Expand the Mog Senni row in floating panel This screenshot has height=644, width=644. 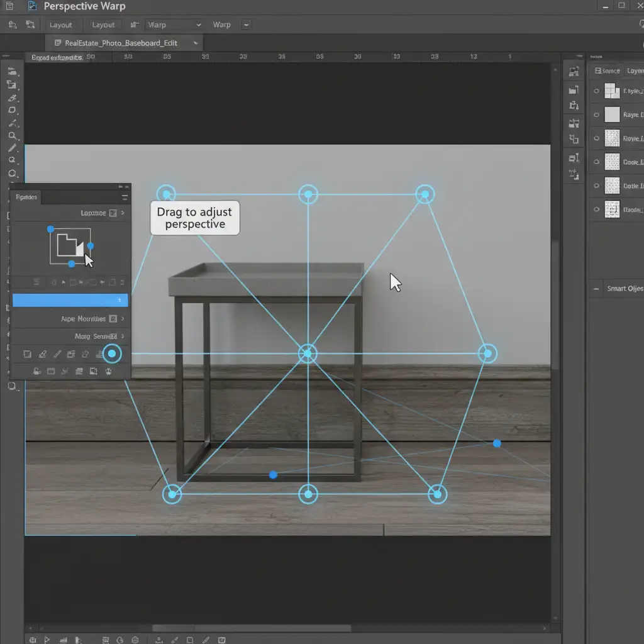coord(123,336)
